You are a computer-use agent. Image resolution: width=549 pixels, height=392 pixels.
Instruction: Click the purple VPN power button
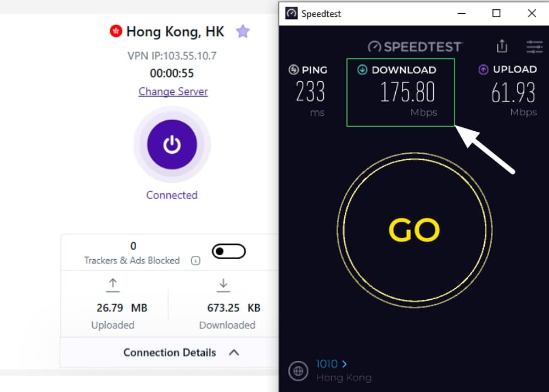pyautogui.click(x=172, y=144)
